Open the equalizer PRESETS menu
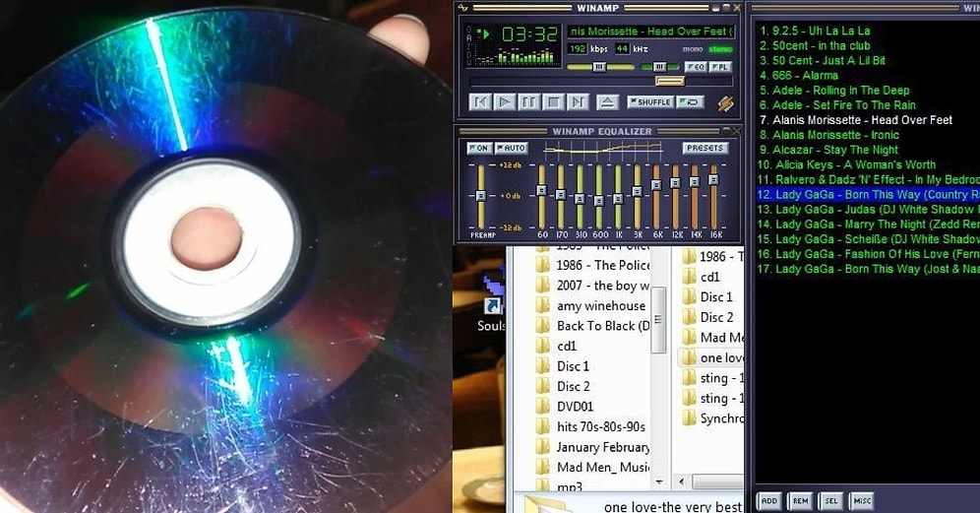Screen dimensions: 980x513 705,149
